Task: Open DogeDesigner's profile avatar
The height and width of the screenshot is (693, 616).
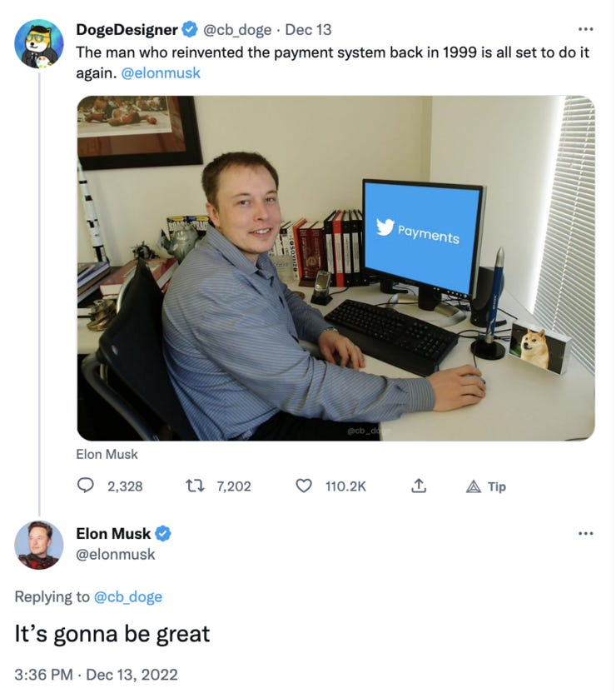Action: 39,44
